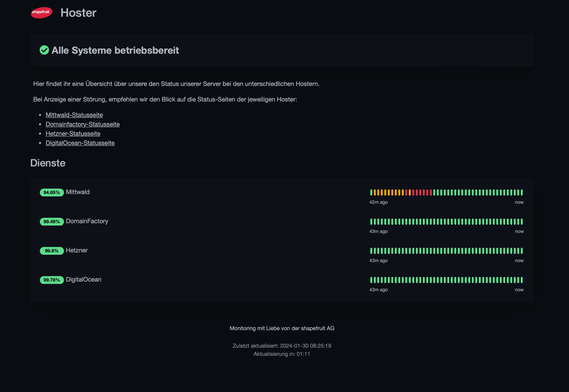Image resolution: width=569 pixels, height=392 pixels.
Task: Click the Mittwald service name
Action: click(x=78, y=192)
